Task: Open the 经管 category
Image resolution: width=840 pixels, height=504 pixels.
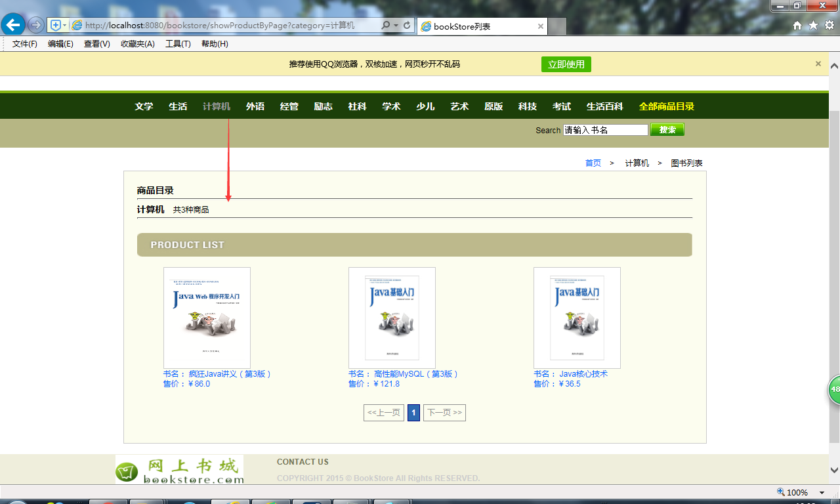Action: (289, 106)
